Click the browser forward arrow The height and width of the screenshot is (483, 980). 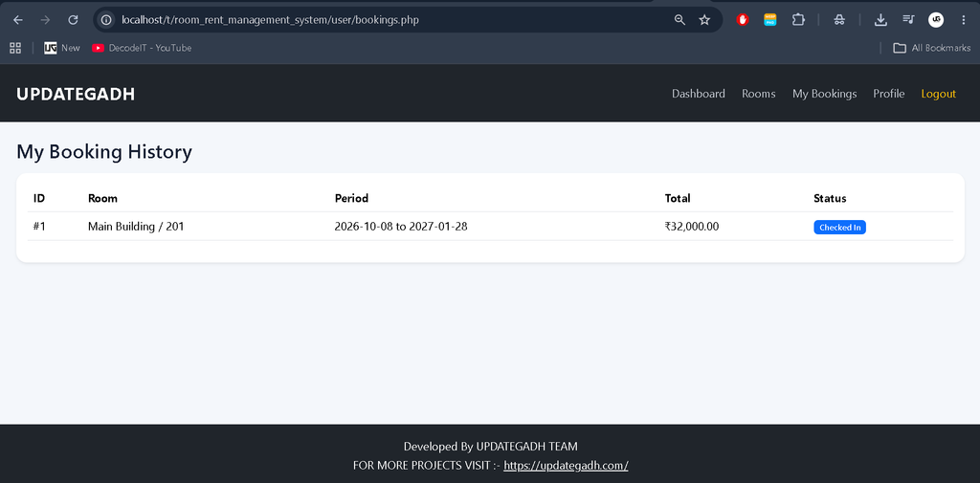tap(45, 20)
